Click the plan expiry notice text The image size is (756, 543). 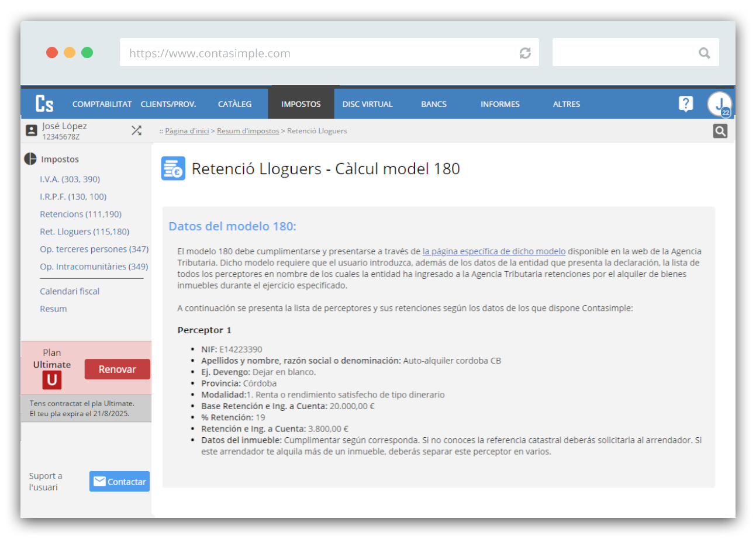(x=82, y=409)
